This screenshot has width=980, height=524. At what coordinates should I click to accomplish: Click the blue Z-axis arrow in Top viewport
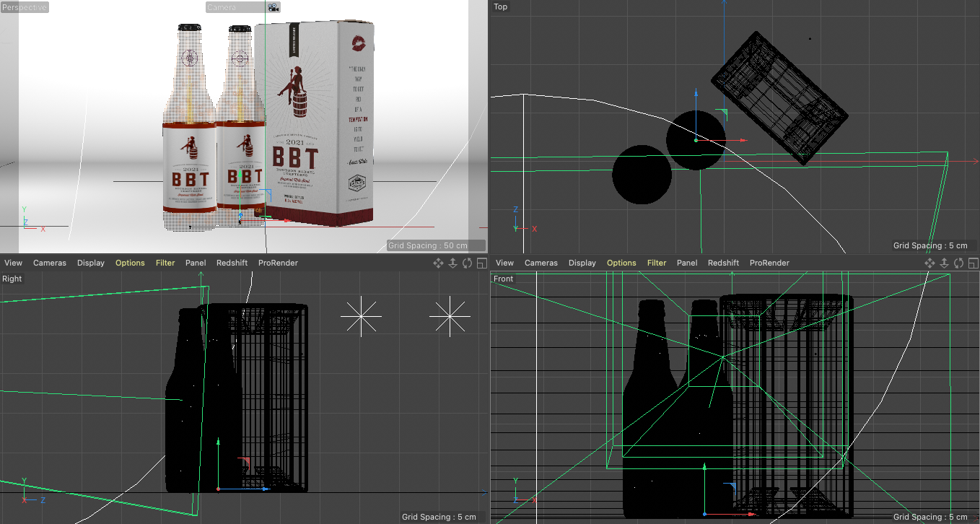(696, 95)
